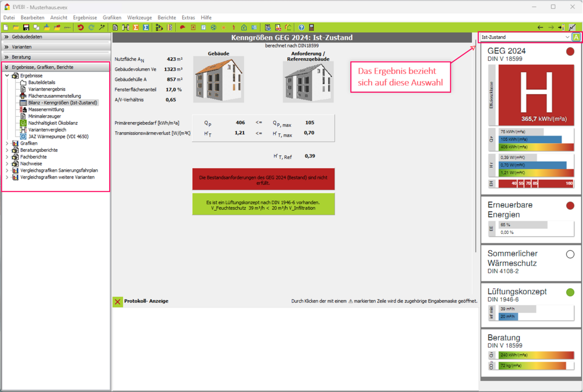This screenshot has width=583, height=392.
Task: Expand the Grafiken tree node
Action: coord(7,144)
